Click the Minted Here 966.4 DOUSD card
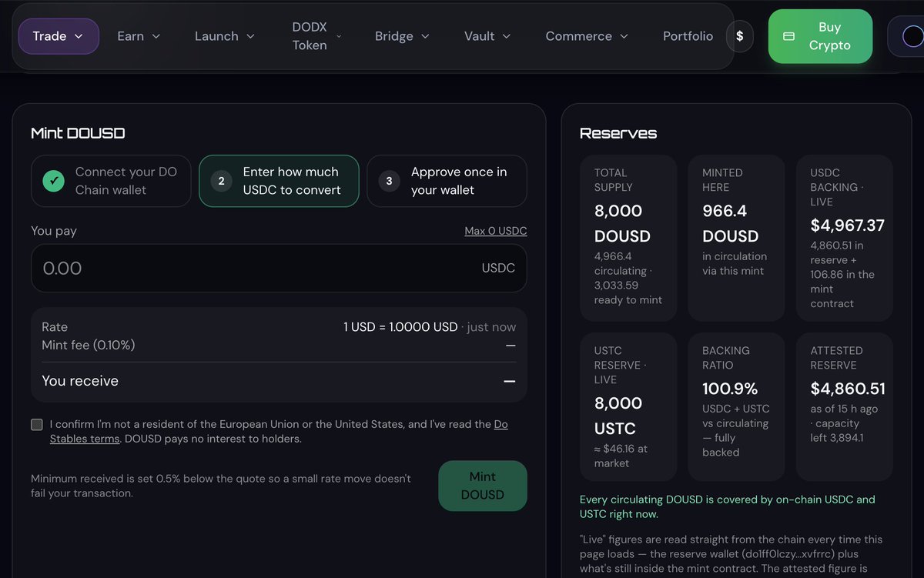 [736, 238]
